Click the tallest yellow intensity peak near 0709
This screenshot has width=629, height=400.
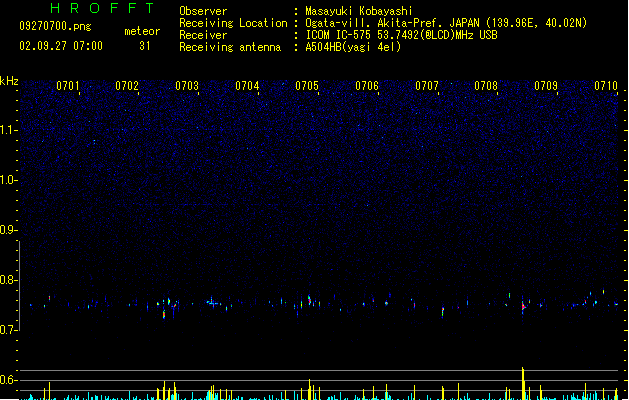523,383
